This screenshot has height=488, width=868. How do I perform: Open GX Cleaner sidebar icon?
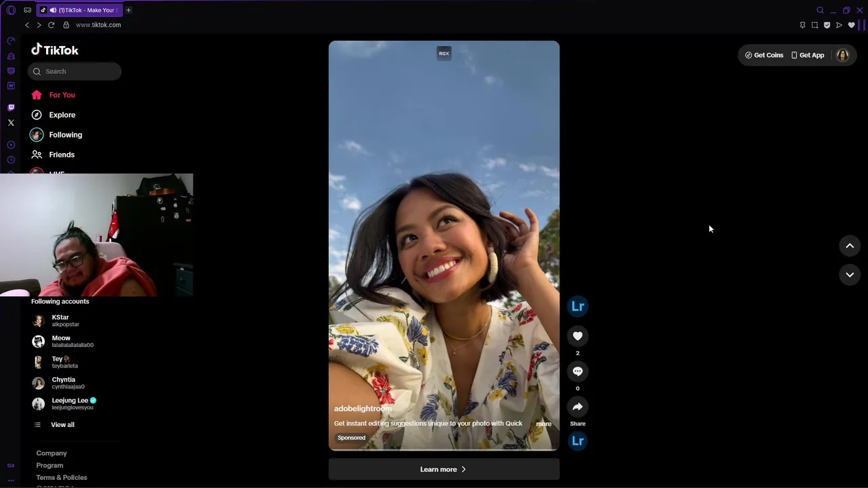click(x=11, y=56)
